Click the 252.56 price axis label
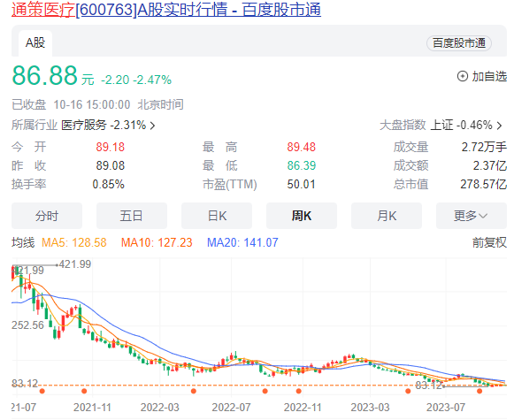 click(27, 325)
